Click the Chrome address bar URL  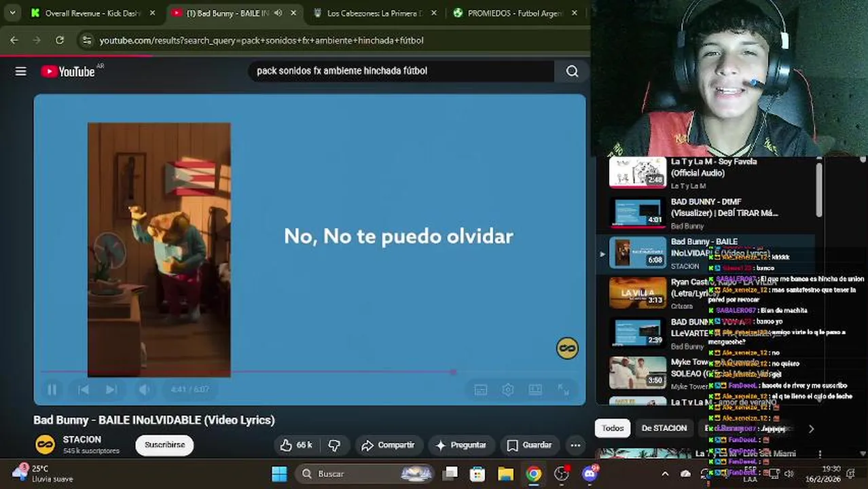[261, 40]
